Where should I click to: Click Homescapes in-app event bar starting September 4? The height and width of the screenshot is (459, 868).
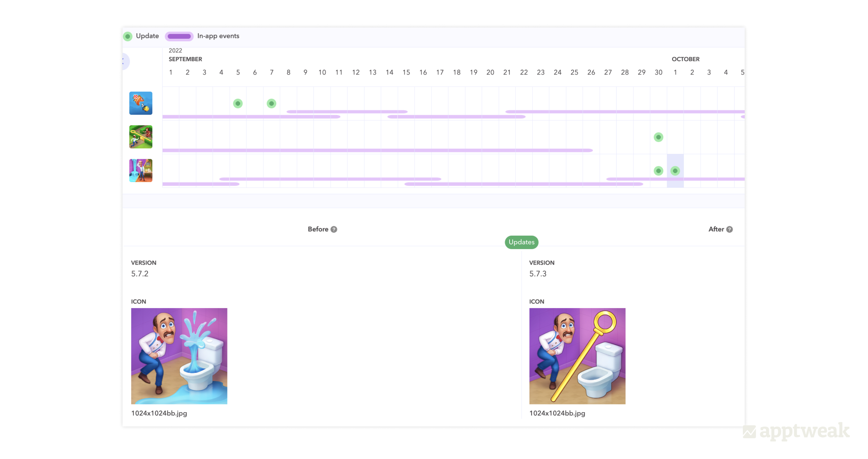point(329,179)
